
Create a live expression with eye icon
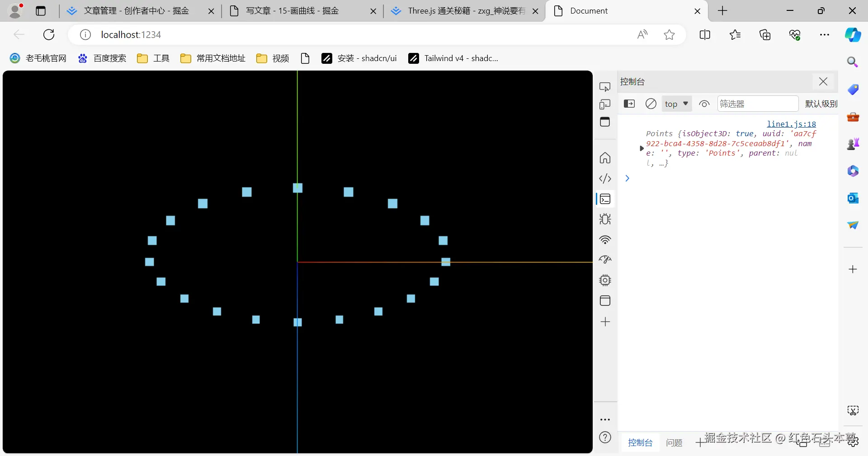point(704,104)
